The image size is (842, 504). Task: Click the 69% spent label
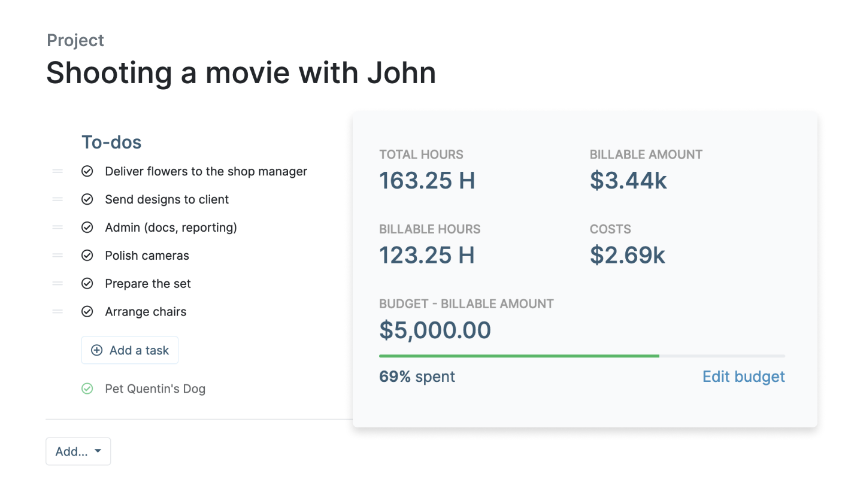[x=417, y=377]
